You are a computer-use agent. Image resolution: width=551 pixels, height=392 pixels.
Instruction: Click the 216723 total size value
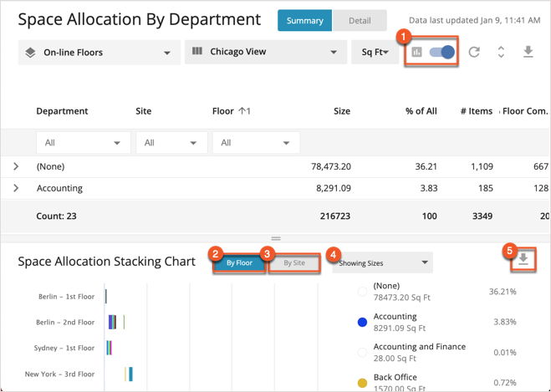pyautogui.click(x=335, y=216)
